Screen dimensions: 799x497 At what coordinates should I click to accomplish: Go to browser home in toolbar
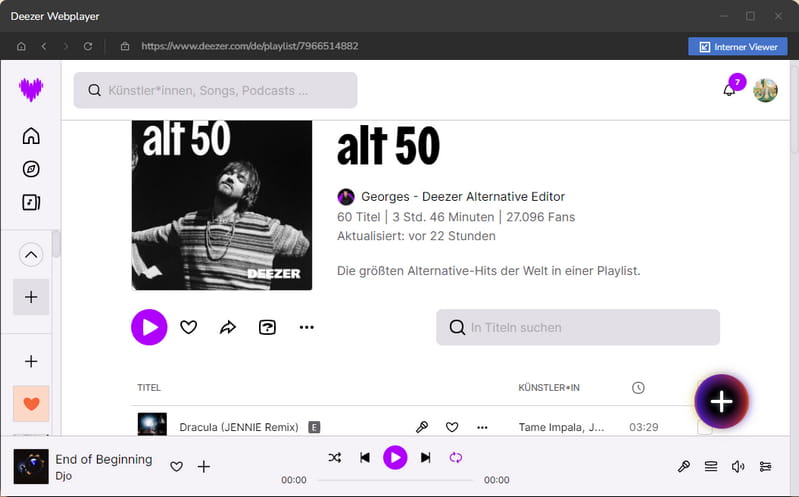(x=21, y=46)
